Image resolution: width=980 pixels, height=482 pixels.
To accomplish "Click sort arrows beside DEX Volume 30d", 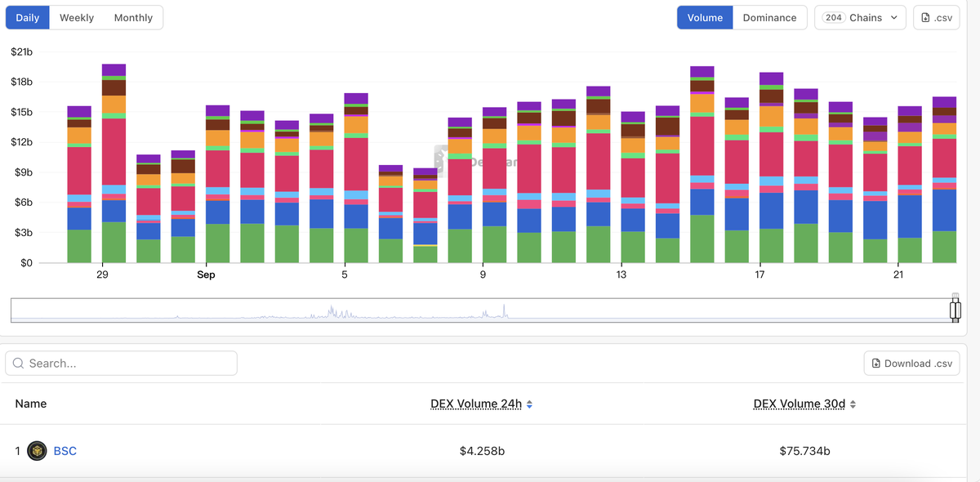I will tap(853, 404).
